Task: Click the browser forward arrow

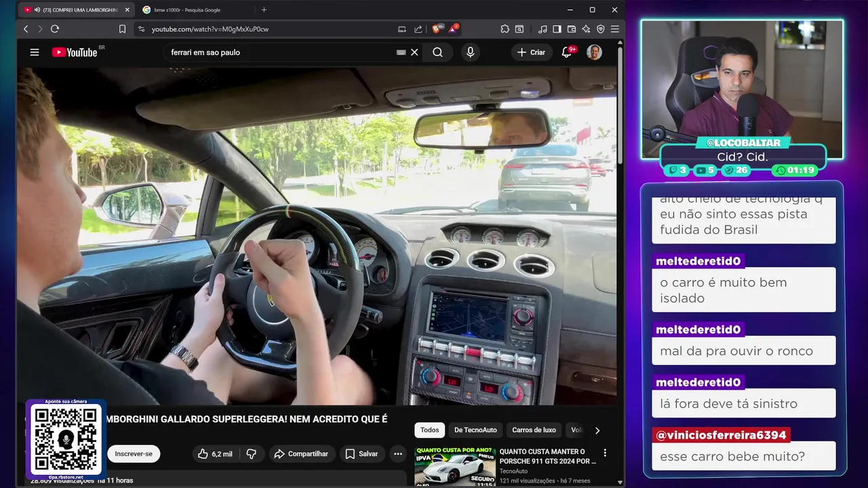Action: [x=40, y=29]
